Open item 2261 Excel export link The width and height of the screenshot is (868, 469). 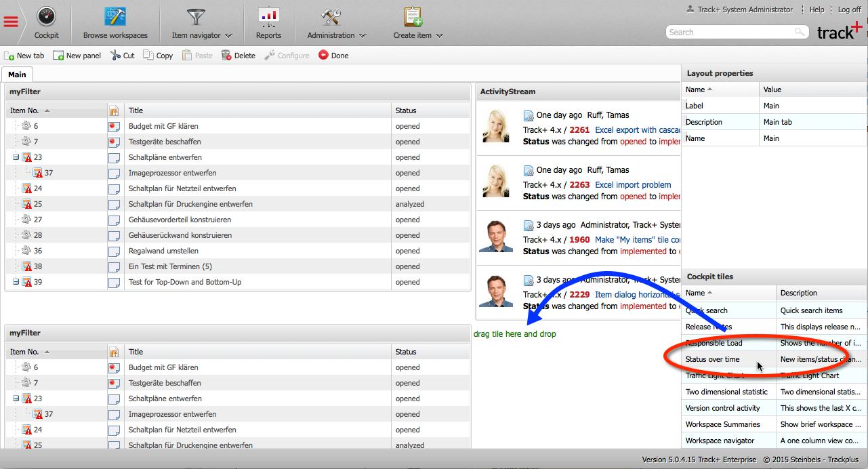click(x=638, y=129)
